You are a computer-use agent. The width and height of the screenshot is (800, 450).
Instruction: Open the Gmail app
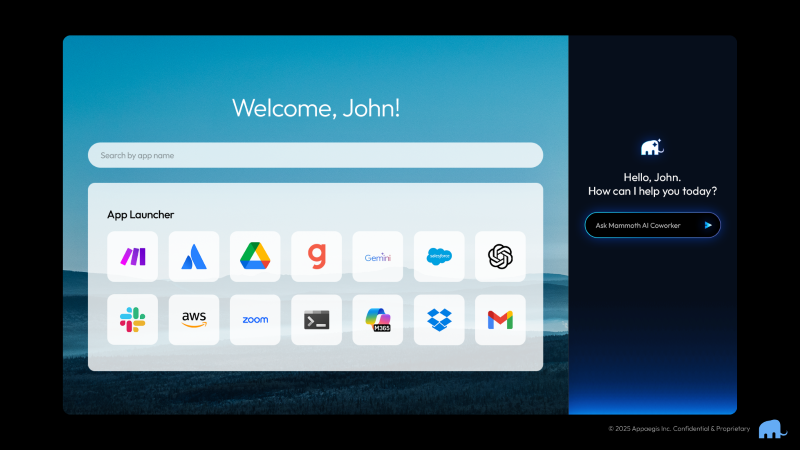pos(500,320)
